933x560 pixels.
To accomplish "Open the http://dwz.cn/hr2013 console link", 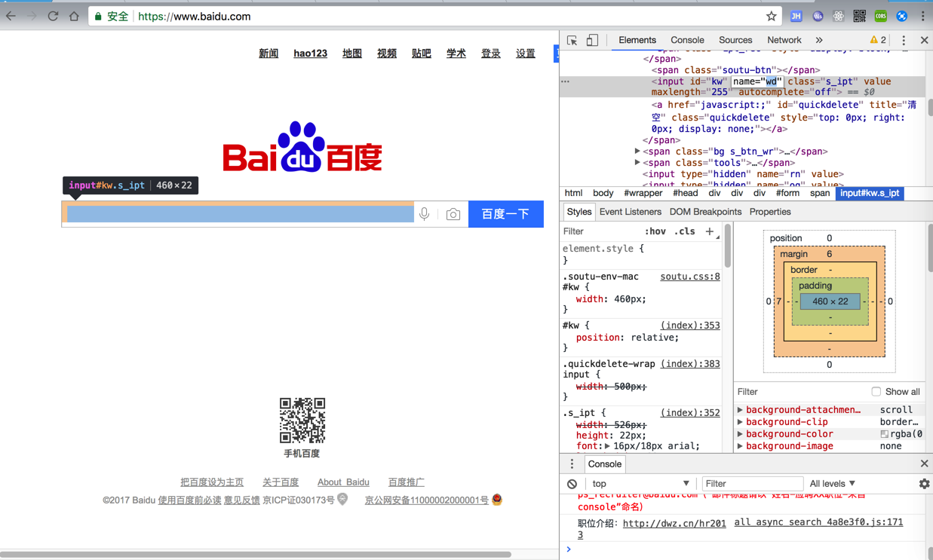I will point(674,523).
